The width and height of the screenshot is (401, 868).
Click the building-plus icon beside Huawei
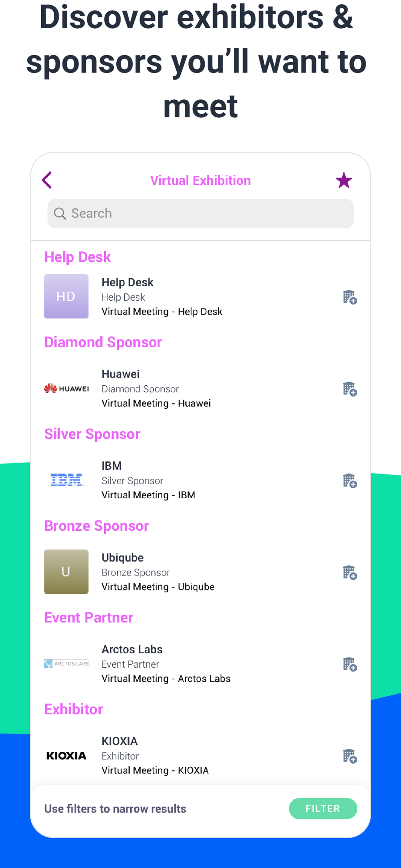pyautogui.click(x=350, y=389)
